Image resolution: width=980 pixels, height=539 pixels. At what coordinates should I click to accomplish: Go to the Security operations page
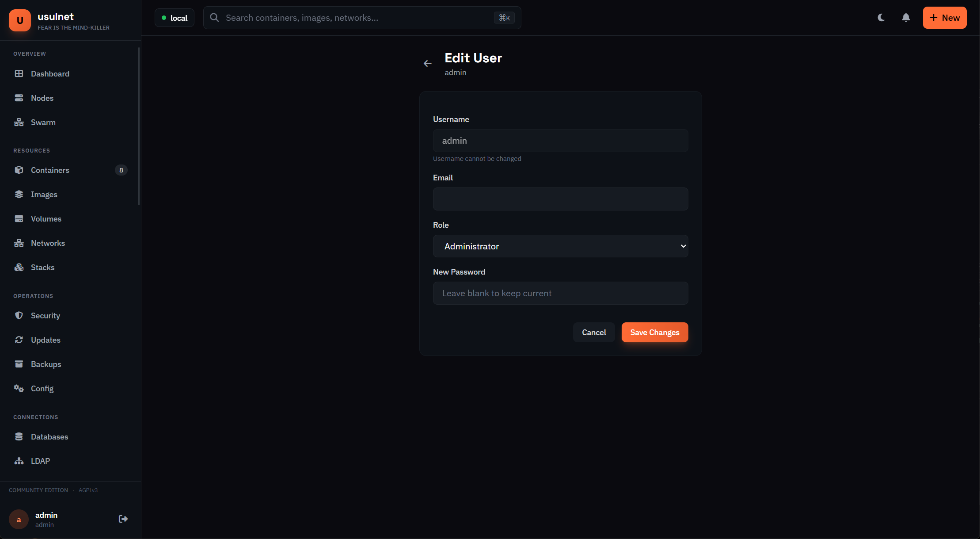pos(46,315)
